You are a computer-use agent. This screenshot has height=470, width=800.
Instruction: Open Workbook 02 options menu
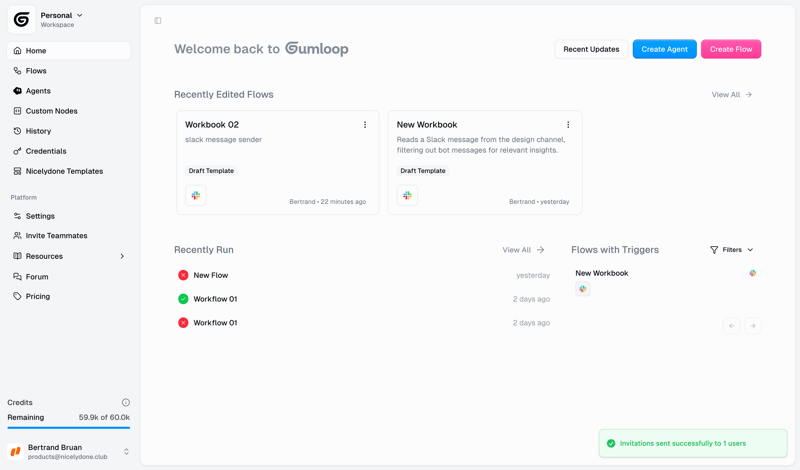click(x=365, y=125)
